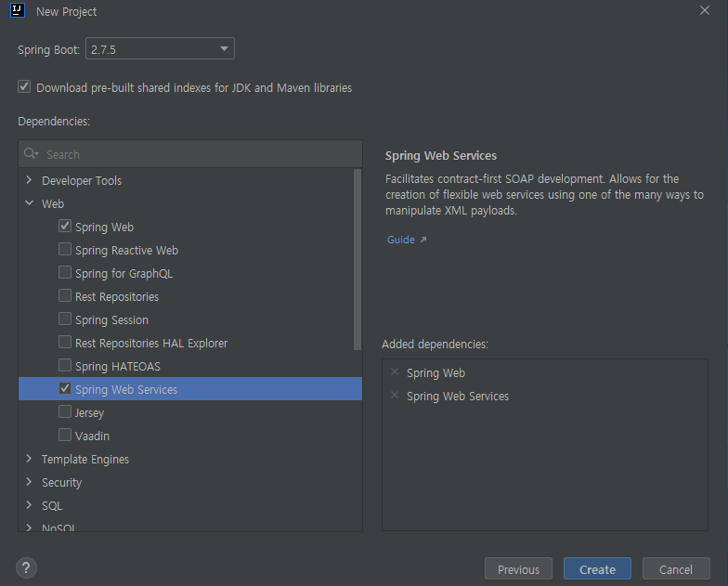The height and width of the screenshot is (586, 728).
Task: Expand the Developer Tools category
Action: 30,180
